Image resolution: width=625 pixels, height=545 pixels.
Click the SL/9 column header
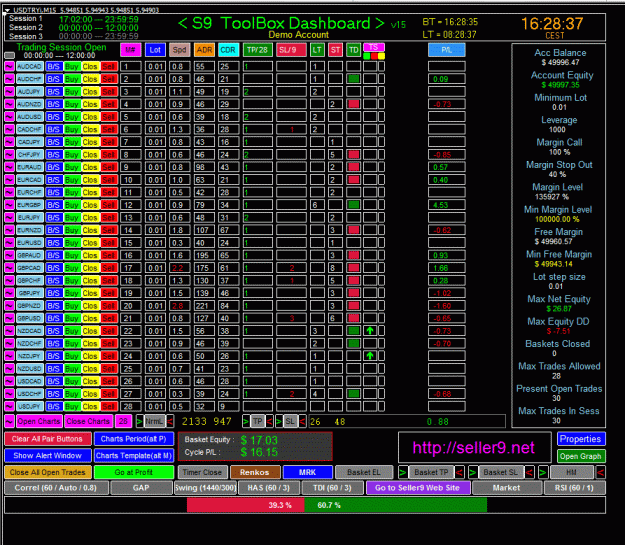pyautogui.click(x=291, y=50)
